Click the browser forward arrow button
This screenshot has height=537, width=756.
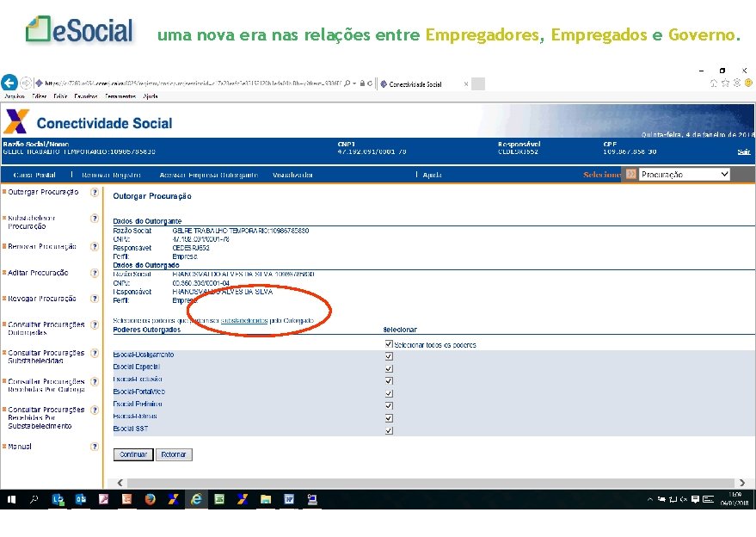26,83
